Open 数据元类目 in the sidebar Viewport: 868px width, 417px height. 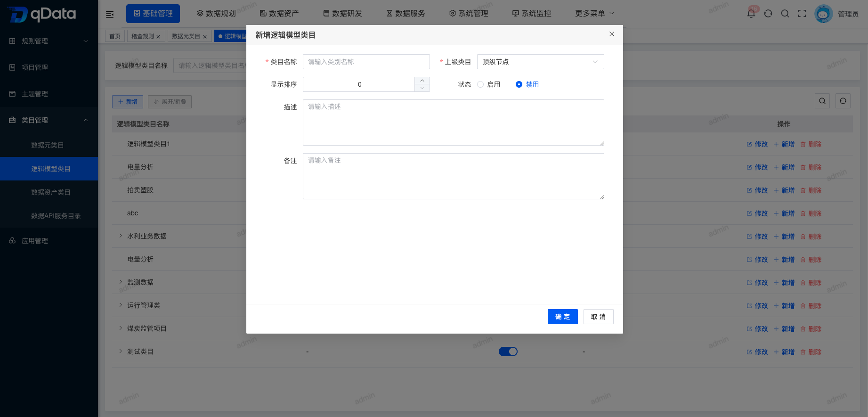(x=49, y=145)
